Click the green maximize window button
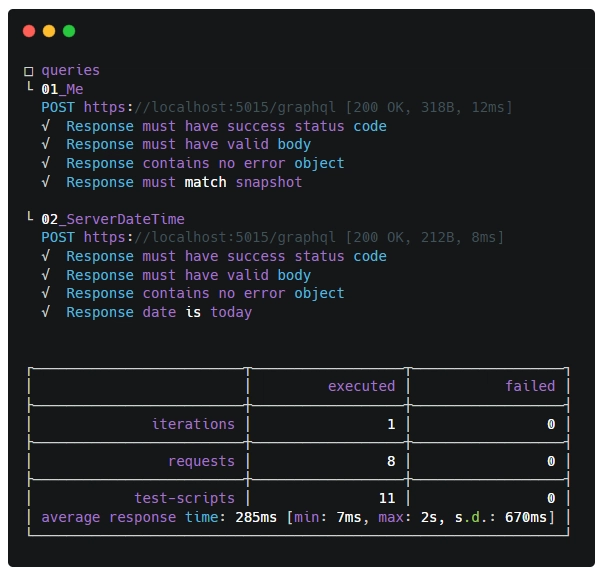This screenshot has width=604, height=574. (69, 31)
